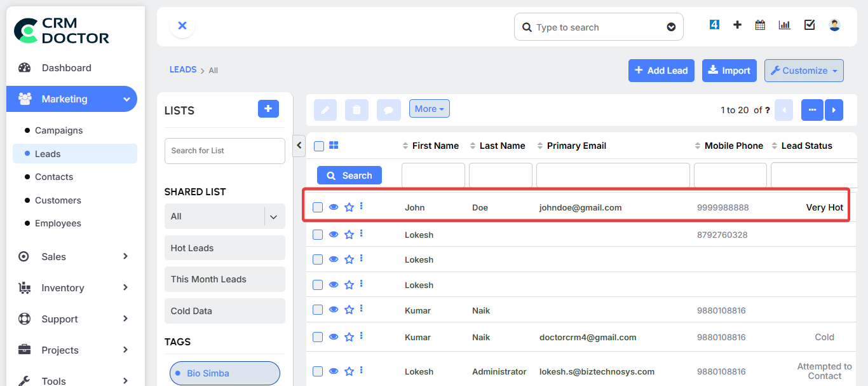Click the quick create plus icon
The width and height of the screenshot is (868, 386).
737,25
